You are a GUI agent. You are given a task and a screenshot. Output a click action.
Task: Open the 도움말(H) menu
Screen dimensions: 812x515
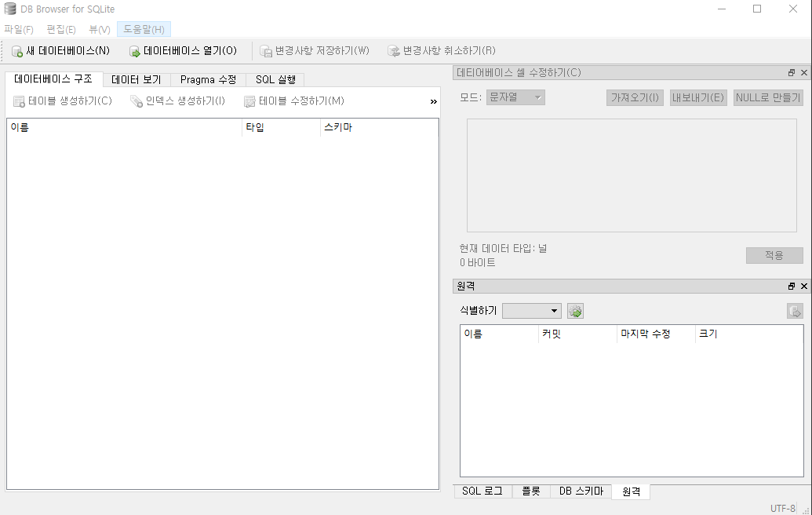coord(144,30)
